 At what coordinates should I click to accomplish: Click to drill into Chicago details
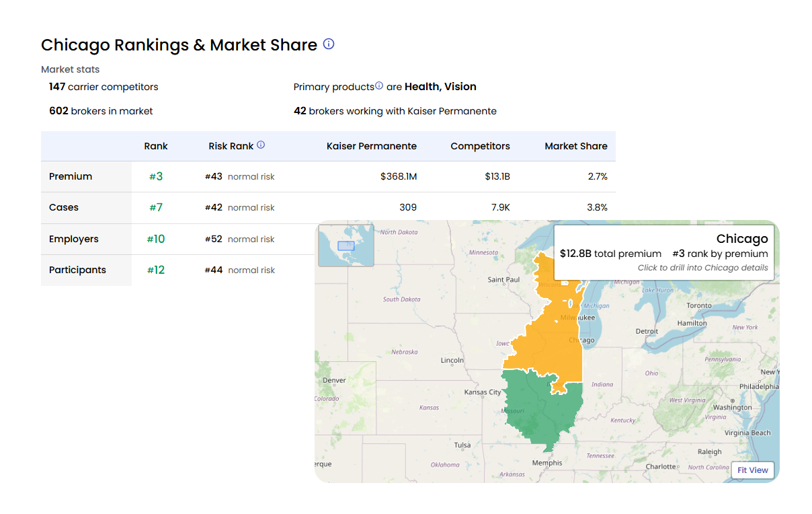click(702, 267)
